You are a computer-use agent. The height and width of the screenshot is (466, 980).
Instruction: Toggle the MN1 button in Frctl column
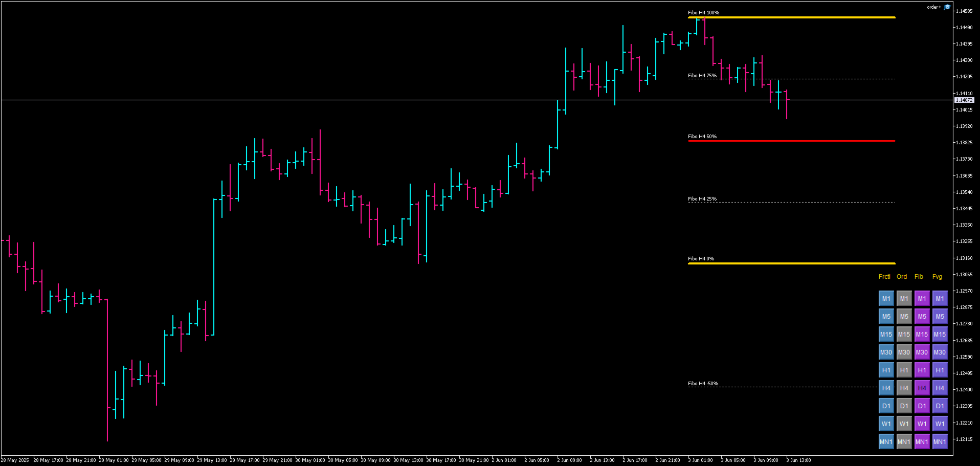[x=886, y=442]
